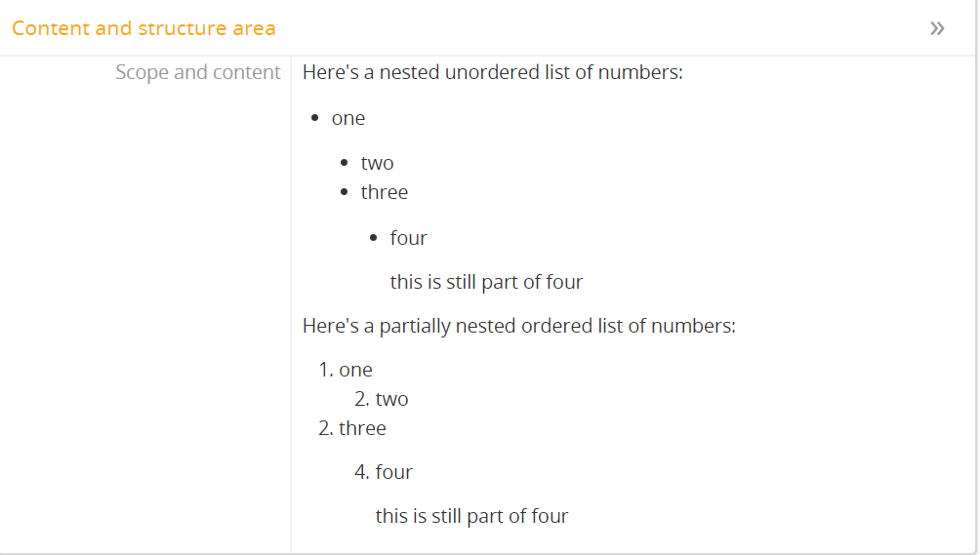Click bullet item "one" in unordered list
Viewport: 980px width, 555px height.
tap(348, 118)
